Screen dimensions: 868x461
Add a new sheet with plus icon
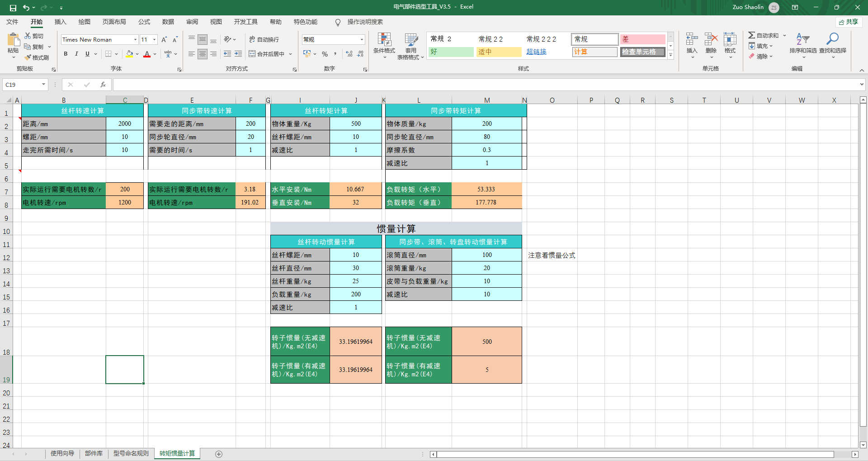click(x=219, y=454)
